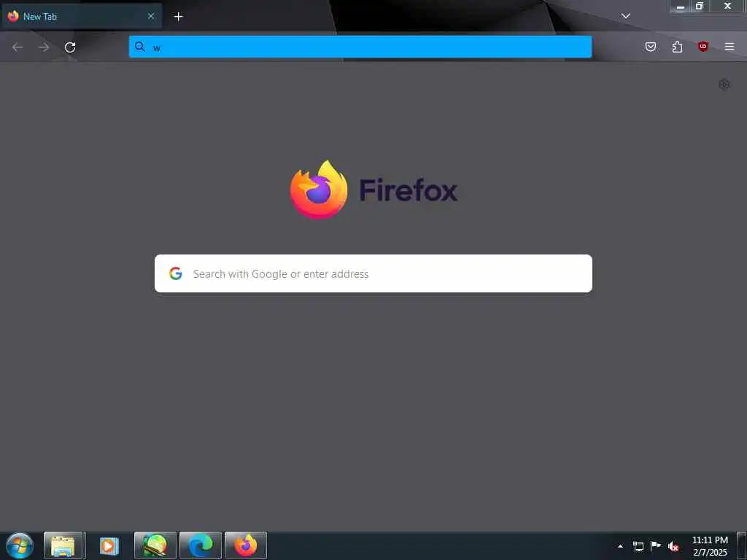
Task: Open Windows Explorer from the taskbar
Action: click(63, 545)
